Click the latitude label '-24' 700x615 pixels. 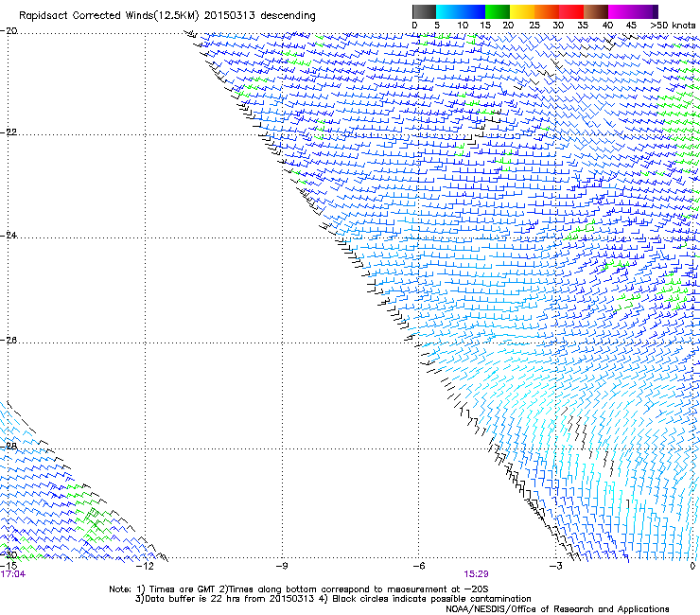coord(9,236)
